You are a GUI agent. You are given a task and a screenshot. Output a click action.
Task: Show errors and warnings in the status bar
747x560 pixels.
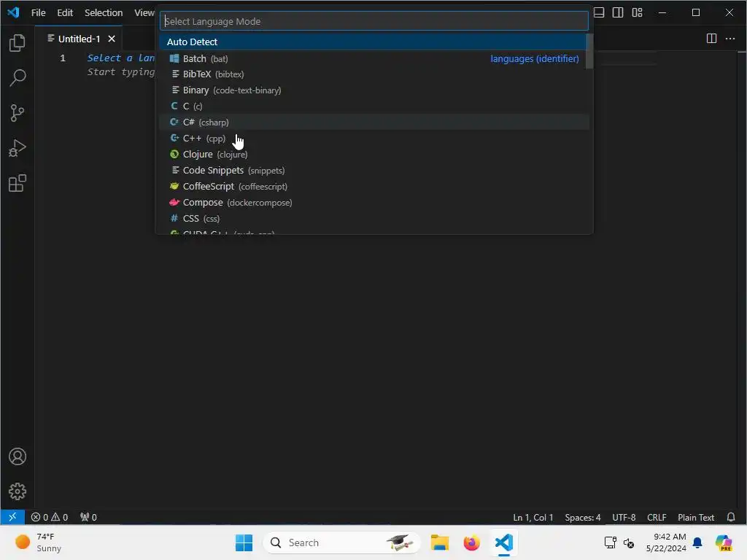click(50, 517)
